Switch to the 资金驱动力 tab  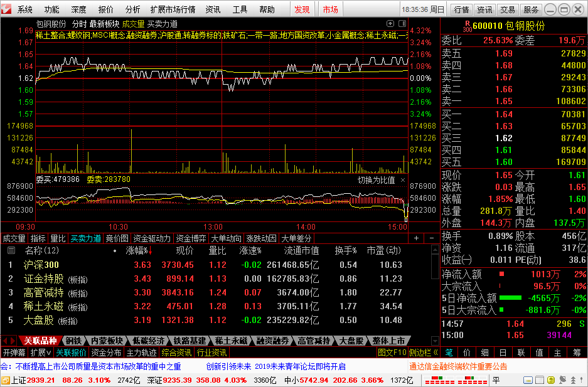point(152,238)
